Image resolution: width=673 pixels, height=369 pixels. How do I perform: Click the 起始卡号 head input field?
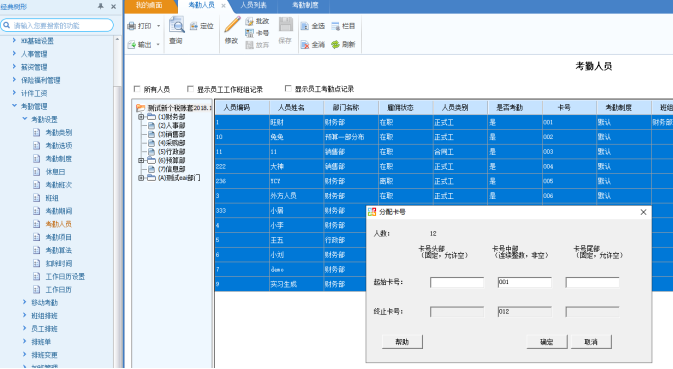coord(457,282)
